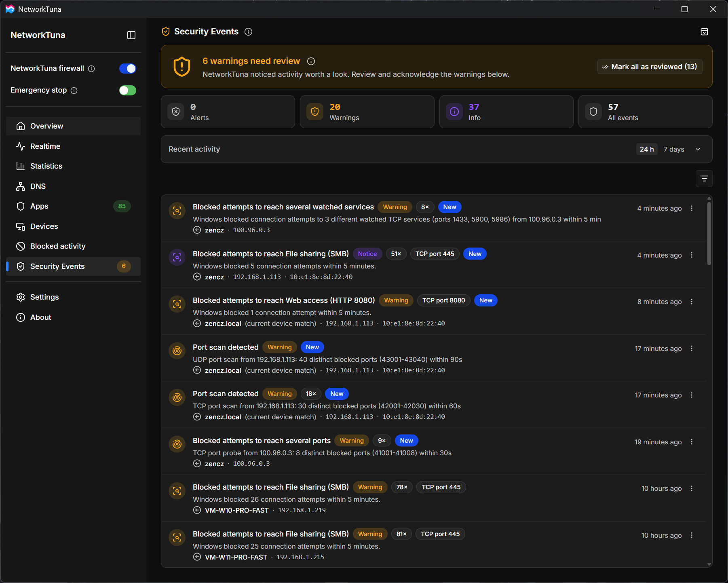This screenshot has width=728, height=583.
Task: Toggle the Emergency stop switch
Action: pos(128,91)
